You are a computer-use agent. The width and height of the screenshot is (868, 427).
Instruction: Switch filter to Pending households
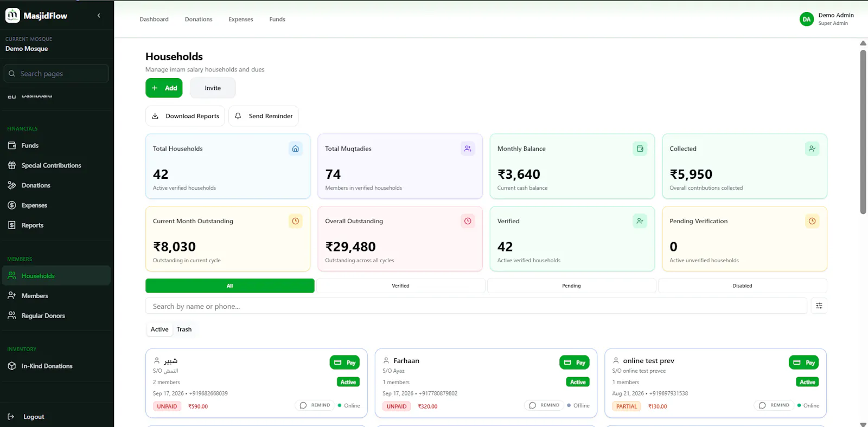pos(571,286)
